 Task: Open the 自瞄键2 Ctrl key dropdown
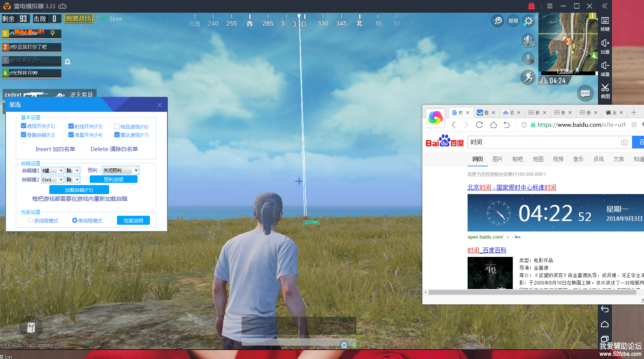pos(61,180)
